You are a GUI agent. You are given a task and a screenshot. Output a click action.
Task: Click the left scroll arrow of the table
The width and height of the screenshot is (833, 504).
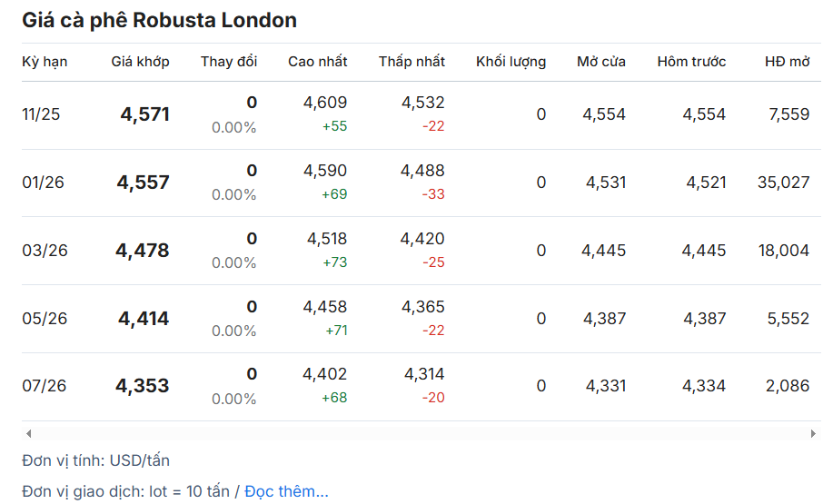pyautogui.click(x=28, y=434)
